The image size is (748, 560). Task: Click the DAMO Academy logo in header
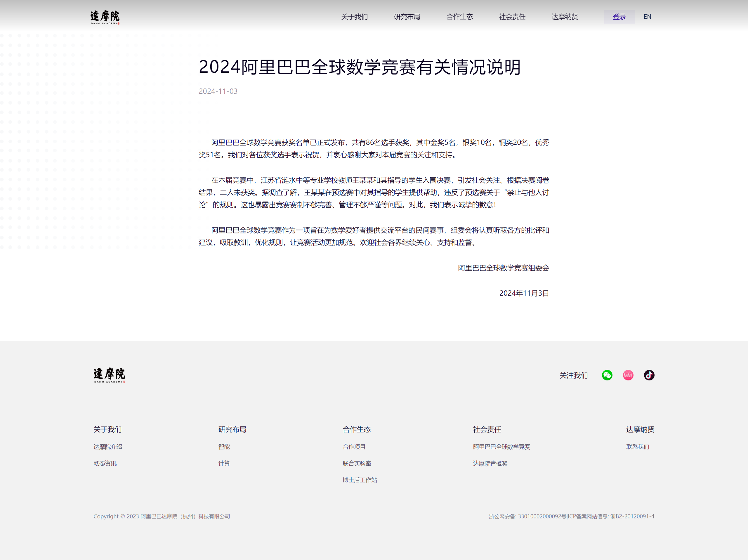pos(105,17)
